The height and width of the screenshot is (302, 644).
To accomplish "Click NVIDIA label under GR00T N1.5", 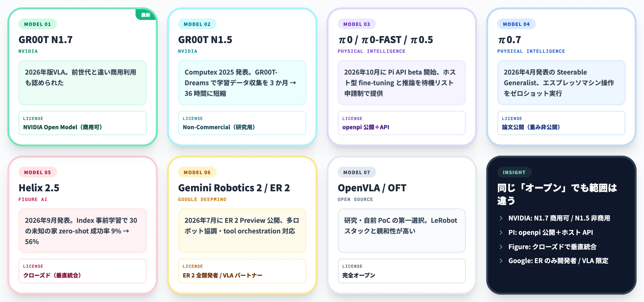I will (188, 51).
